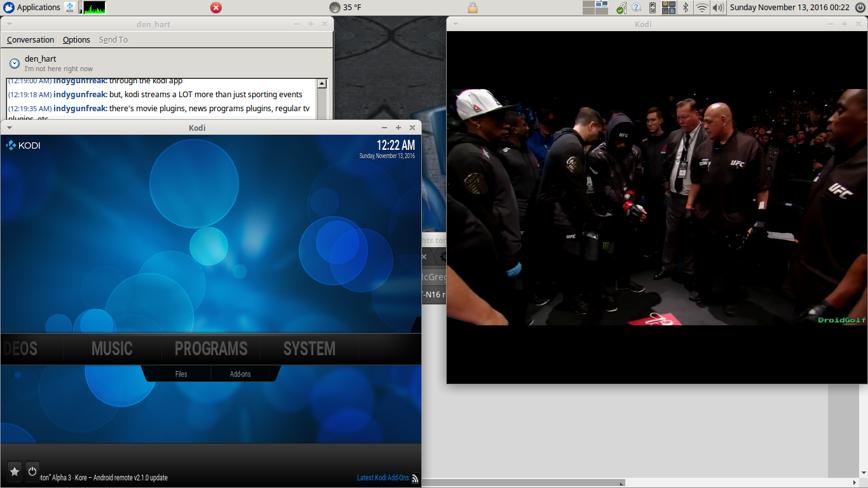The image size is (868, 488).
Task: Open the Wi-Fi network tray icon
Action: pyautogui.click(x=702, y=8)
